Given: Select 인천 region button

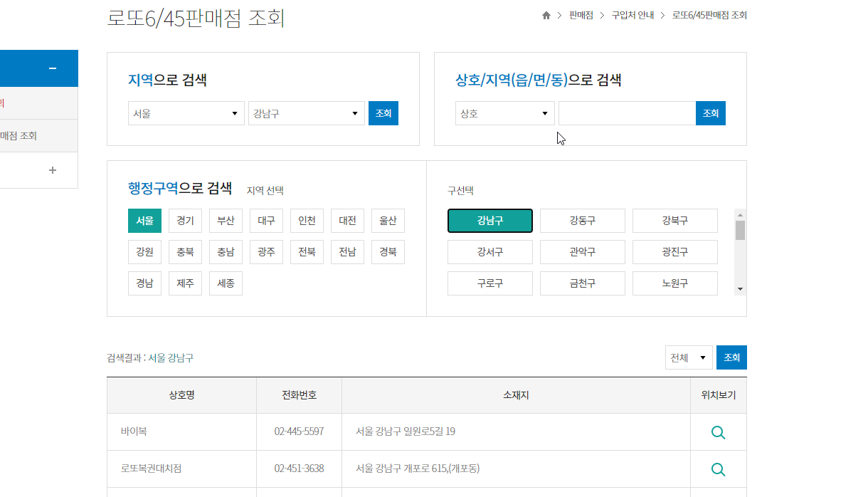Looking at the screenshot, I should click(307, 221).
